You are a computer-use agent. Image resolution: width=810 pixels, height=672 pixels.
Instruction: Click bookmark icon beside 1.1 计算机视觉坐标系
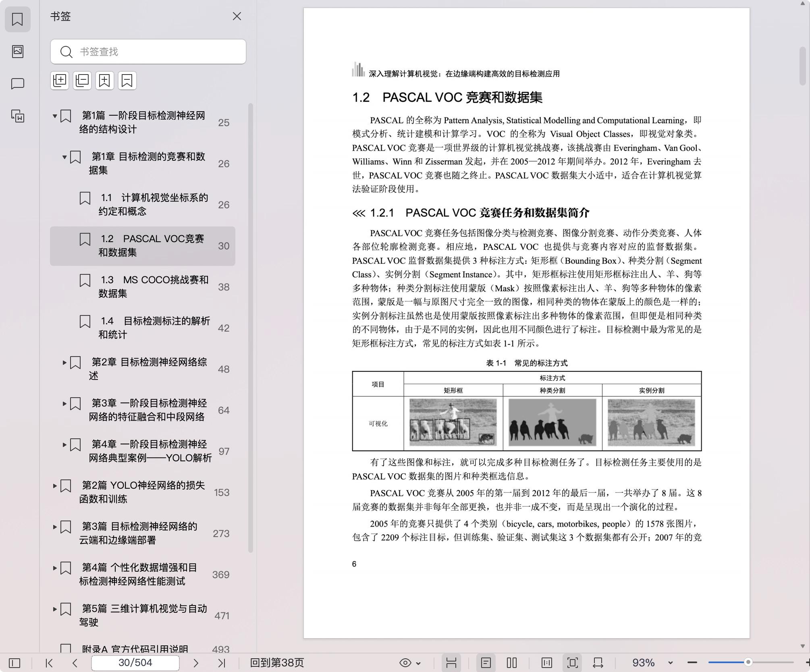(85, 198)
